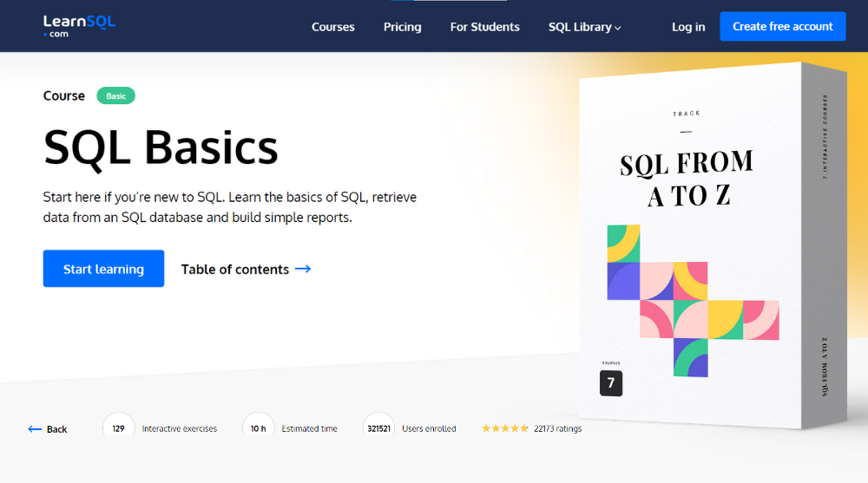Click the Log in link
868x483 pixels.
click(x=688, y=27)
